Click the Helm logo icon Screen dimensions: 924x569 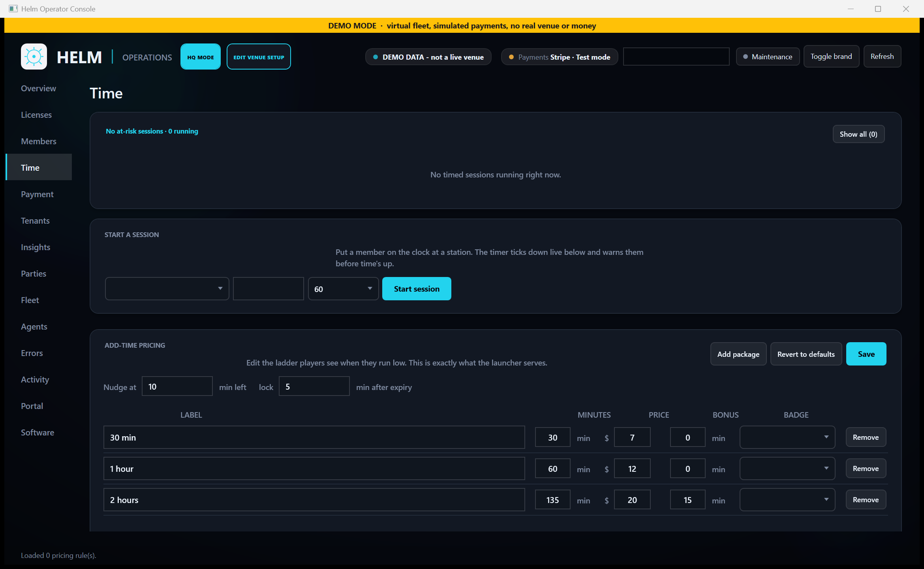coord(34,57)
